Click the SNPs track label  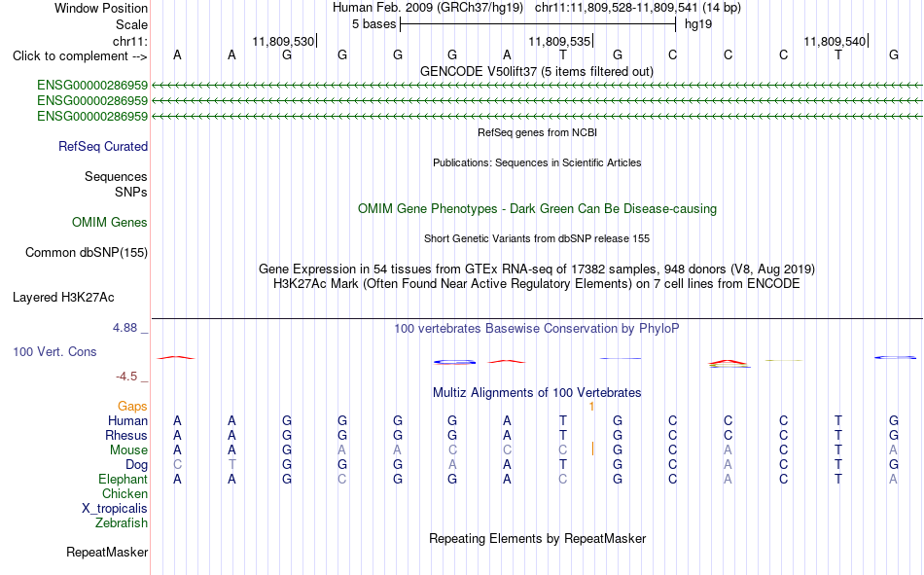(131, 193)
